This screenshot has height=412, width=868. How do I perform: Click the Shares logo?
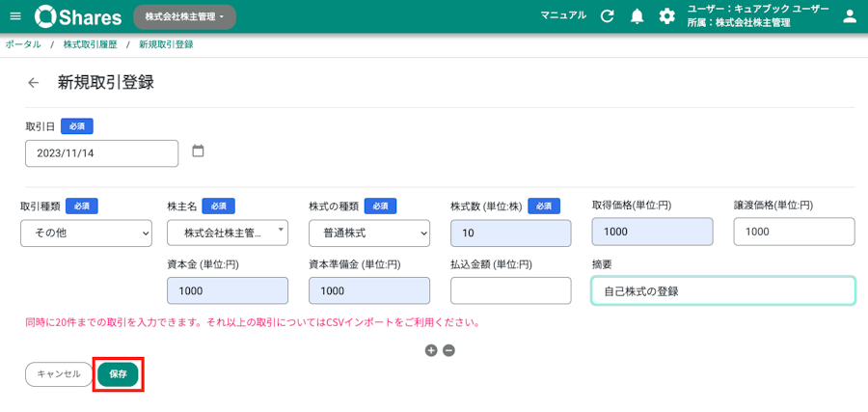click(x=78, y=16)
